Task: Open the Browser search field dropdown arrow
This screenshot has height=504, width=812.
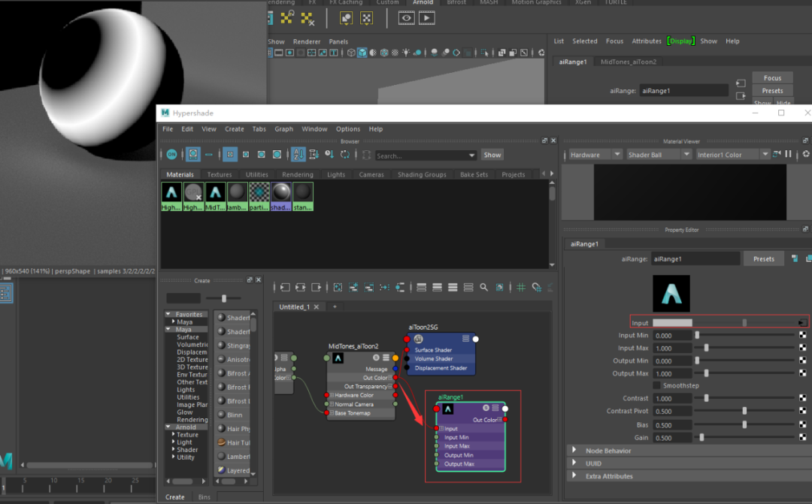Action: (x=471, y=155)
